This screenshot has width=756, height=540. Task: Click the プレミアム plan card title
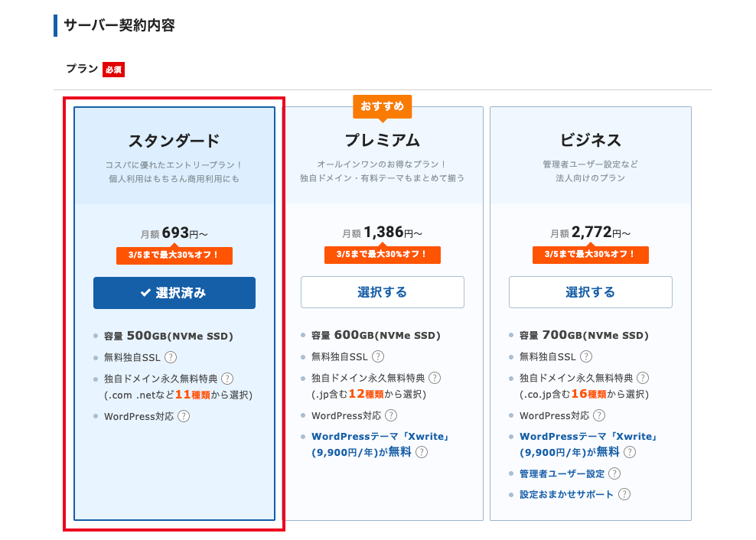pos(382,140)
